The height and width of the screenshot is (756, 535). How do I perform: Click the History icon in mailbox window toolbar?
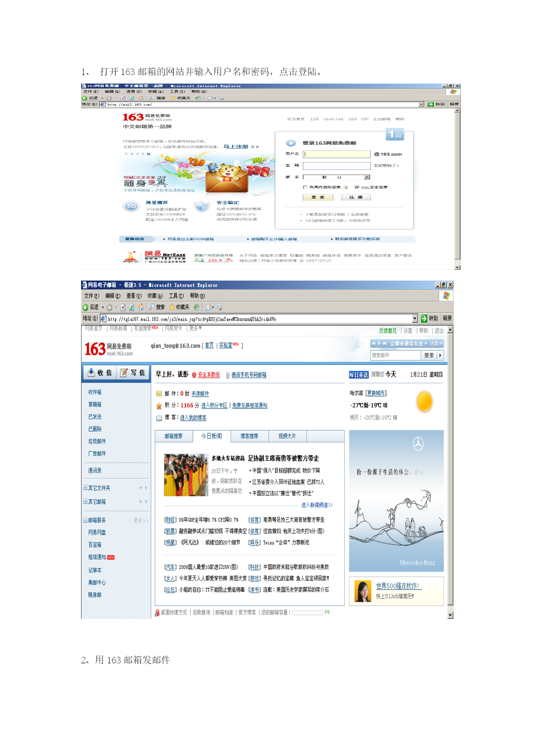197,307
